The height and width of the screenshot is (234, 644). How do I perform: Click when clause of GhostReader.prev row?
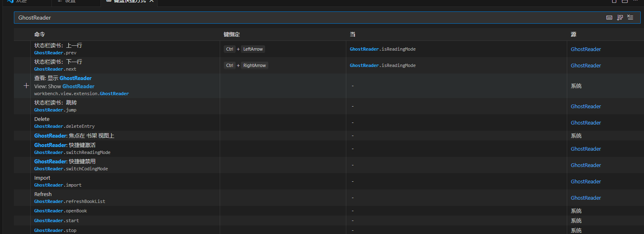(383, 49)
